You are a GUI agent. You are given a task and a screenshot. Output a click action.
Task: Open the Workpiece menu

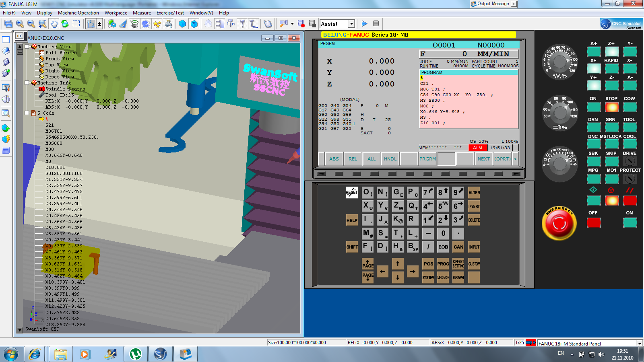point(116,13)
